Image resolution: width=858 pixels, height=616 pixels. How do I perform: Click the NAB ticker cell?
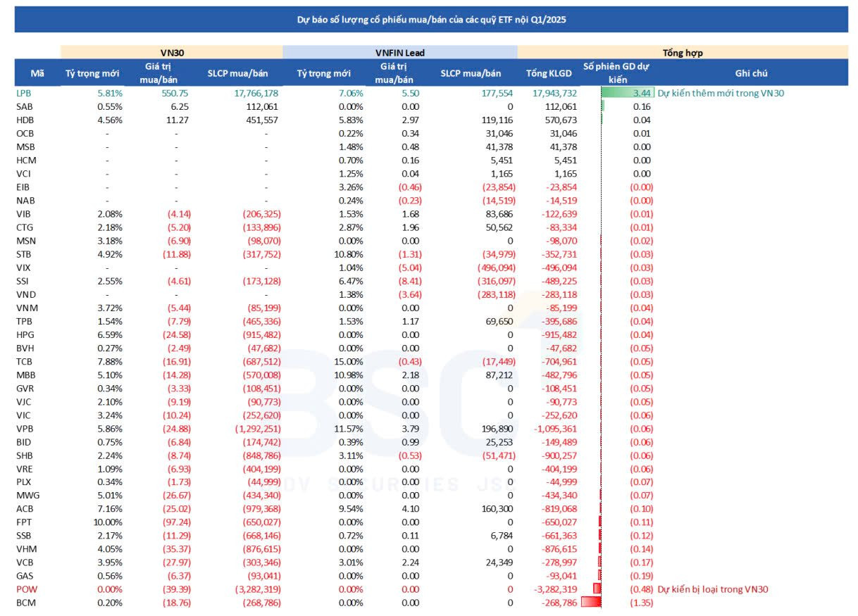pos(24,200)
